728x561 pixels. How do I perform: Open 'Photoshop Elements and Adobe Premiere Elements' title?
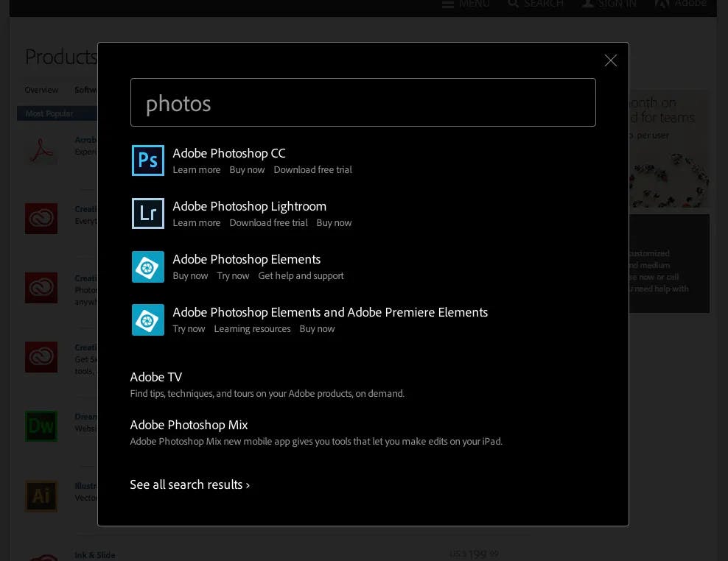pos(330,312)
